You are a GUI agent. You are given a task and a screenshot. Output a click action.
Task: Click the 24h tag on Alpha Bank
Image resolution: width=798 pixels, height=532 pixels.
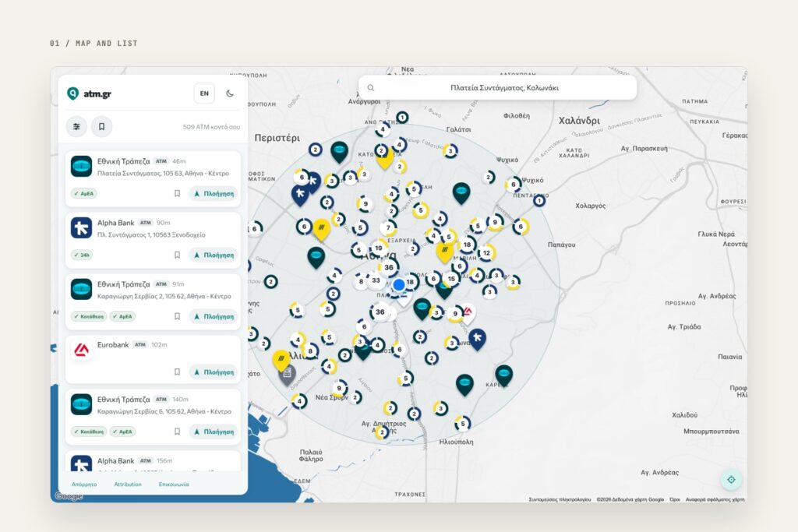(82, 255)
